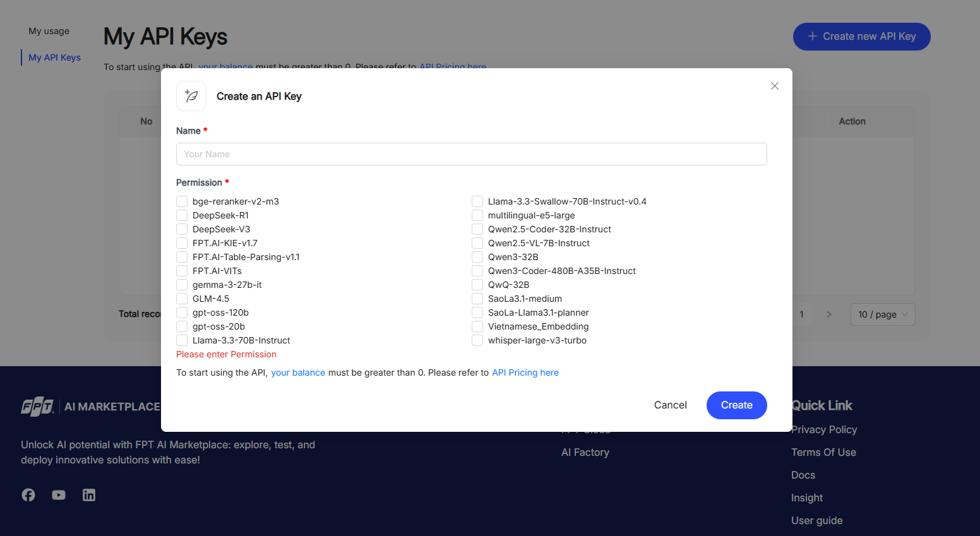Select My API Keys sidebar item
Screen dimensions: 980x536
point(54,57)
